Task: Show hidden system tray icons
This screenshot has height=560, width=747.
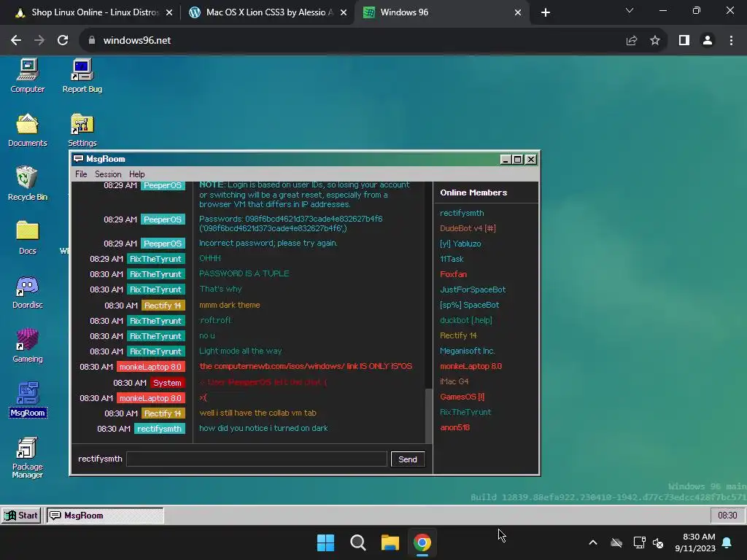Action: click(593, 542)
